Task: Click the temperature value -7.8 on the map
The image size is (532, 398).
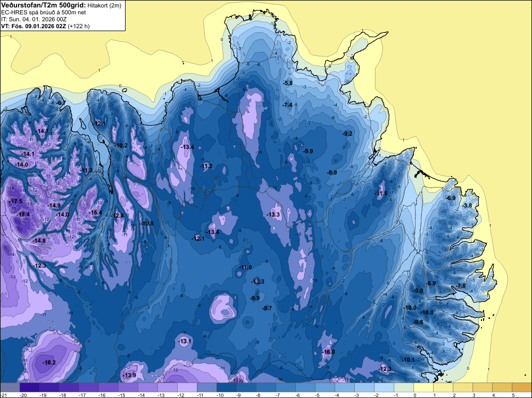Action: pyautogui.click(x=461, y=286)
